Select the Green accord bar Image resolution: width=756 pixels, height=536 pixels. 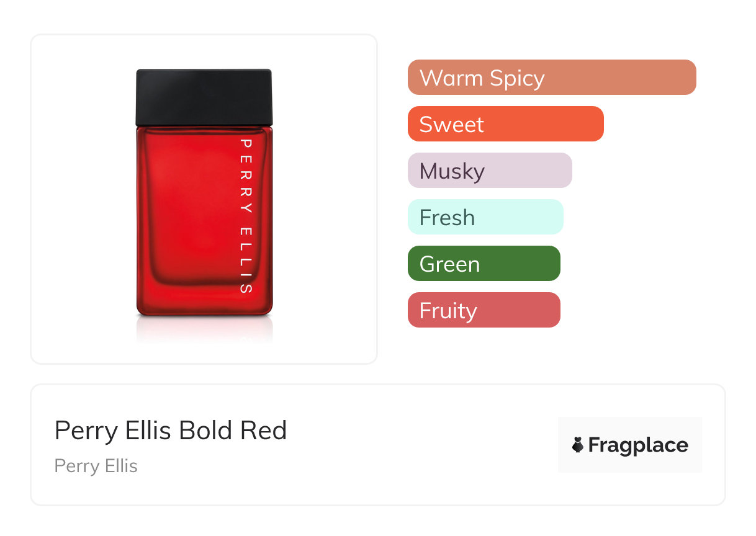[x=484, y=264]
